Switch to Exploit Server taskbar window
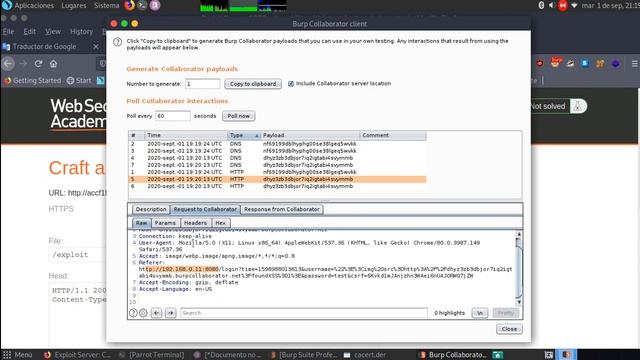Image resolution: width=640 pixels, height=360 pixels. 78,355
